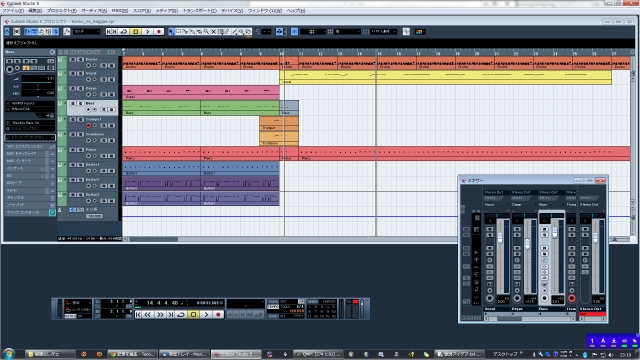The image size is (640, 360).
Task: Open the デバイス (Devices) menu
Action: (232, 11)
